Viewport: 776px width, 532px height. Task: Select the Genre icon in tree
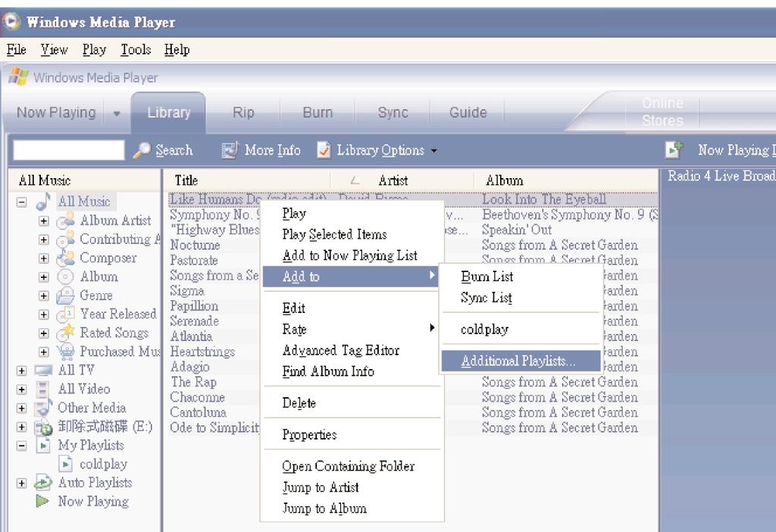(x=65, y=296)
